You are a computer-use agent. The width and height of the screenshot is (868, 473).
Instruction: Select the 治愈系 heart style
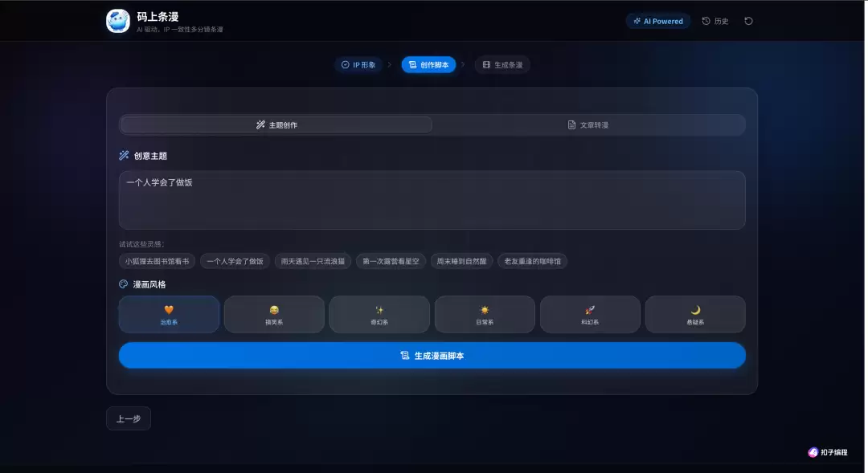169,314
